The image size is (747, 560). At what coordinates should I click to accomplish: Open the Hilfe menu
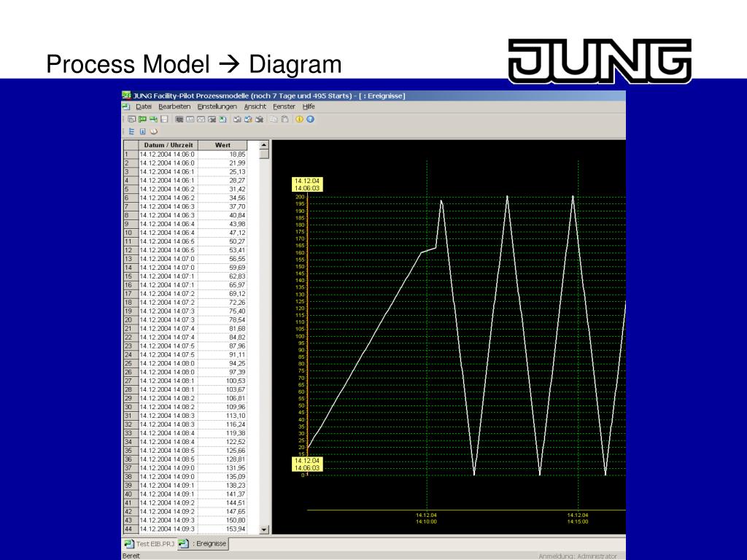tap(309, 106)
